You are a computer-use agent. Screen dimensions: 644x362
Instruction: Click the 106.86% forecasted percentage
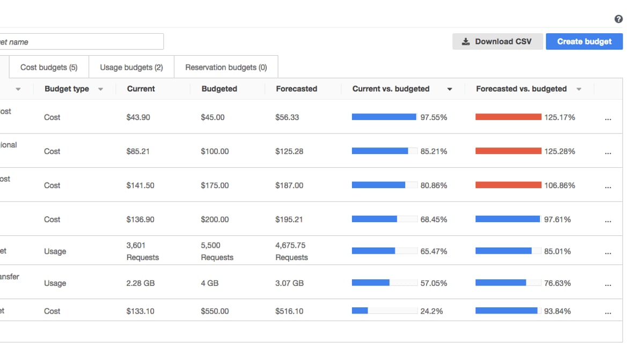coord(560,186)
